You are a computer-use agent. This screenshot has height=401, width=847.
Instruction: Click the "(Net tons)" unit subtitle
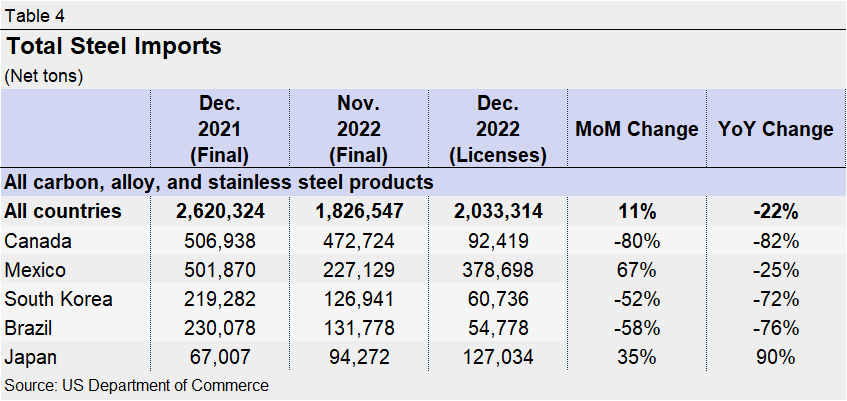[x=45, y=76]
